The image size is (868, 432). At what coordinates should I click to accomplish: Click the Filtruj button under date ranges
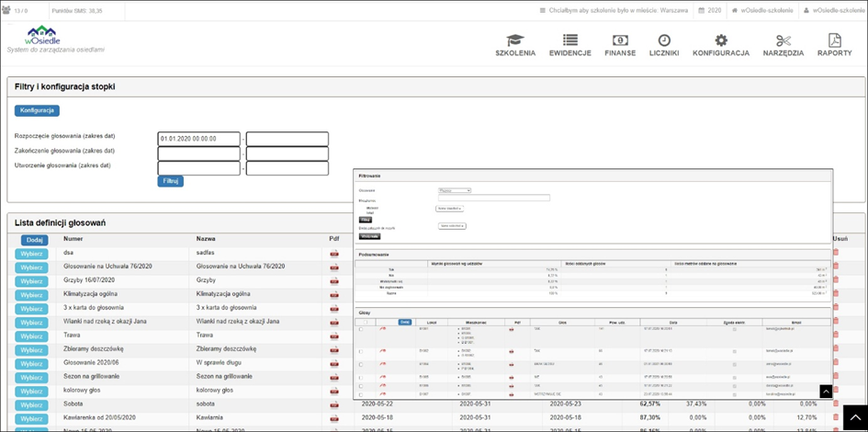(x=170, y=181)
